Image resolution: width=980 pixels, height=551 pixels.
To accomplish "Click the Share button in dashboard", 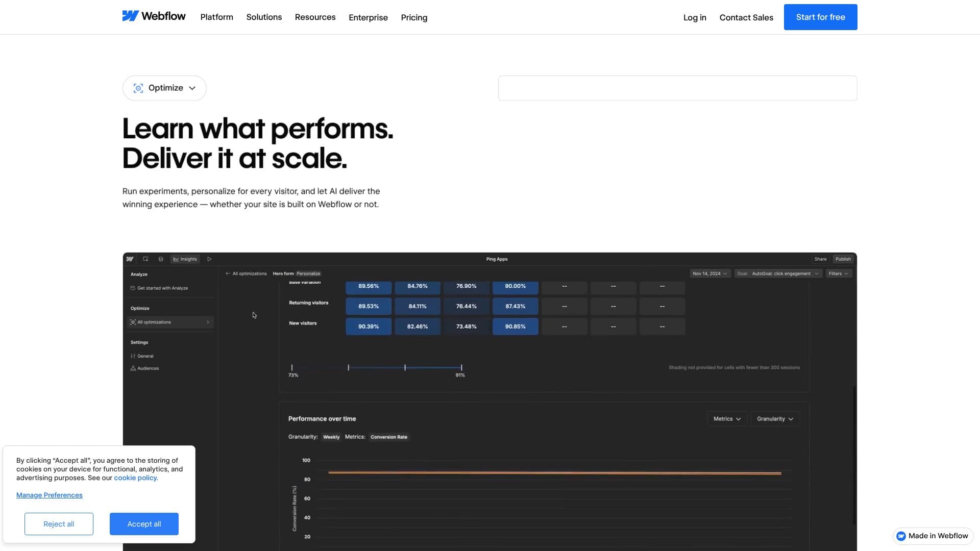I will pyautogui.click(x=820, y=259).
